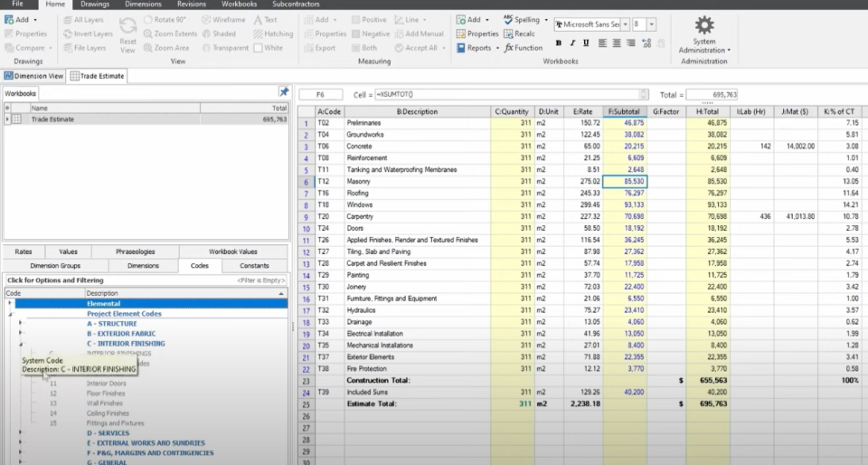Switch to the Dimensions ribbon tab
This screenshot has width=868, height=465.
[x=143, y=4]
